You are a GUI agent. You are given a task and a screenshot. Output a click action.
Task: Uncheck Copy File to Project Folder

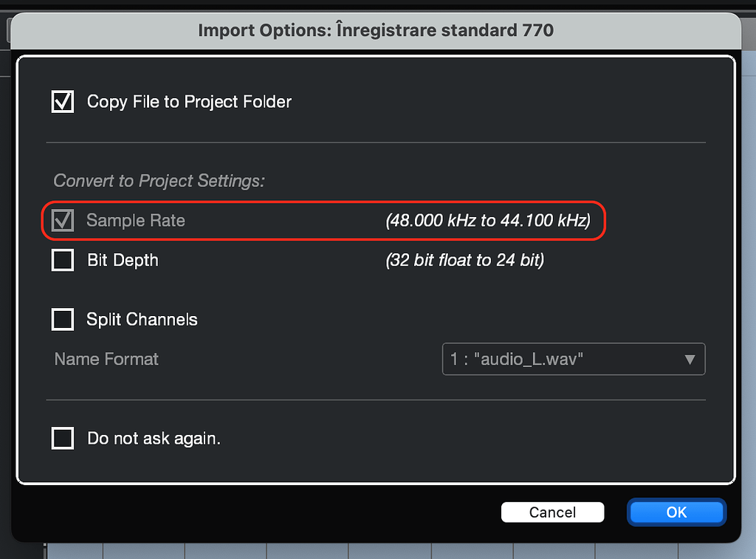click(x=63, y=101)
